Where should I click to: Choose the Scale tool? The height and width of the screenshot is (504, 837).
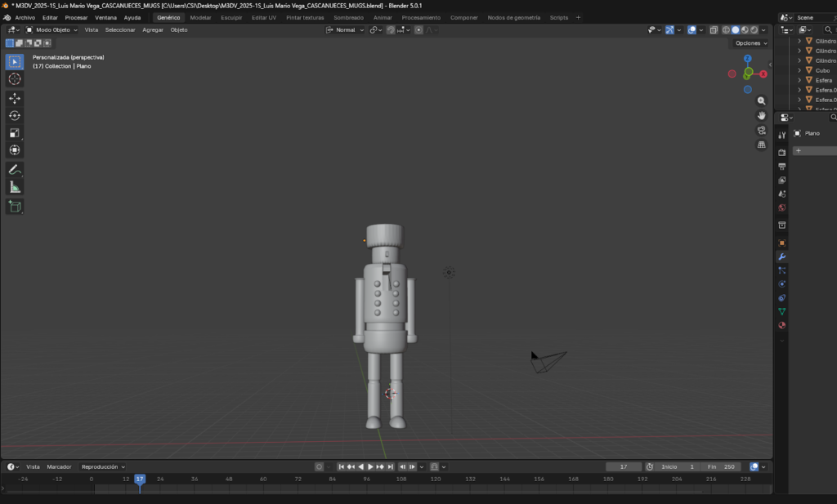coord(15,133)
